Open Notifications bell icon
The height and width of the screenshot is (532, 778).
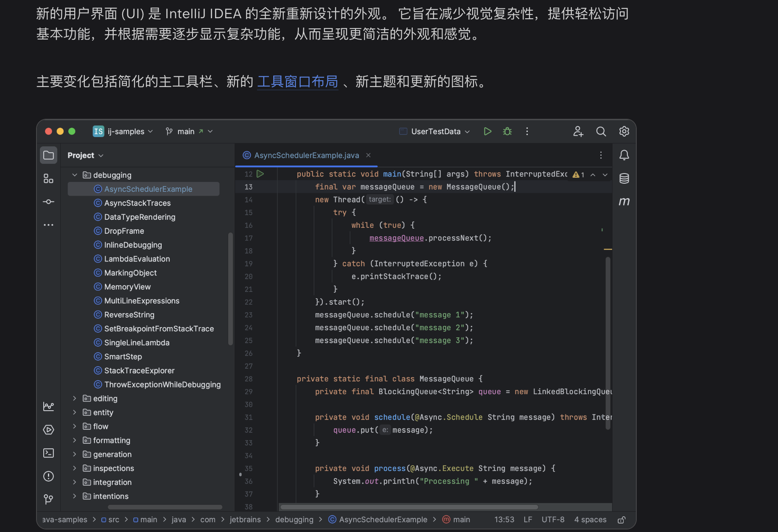[x=624, y=155]
